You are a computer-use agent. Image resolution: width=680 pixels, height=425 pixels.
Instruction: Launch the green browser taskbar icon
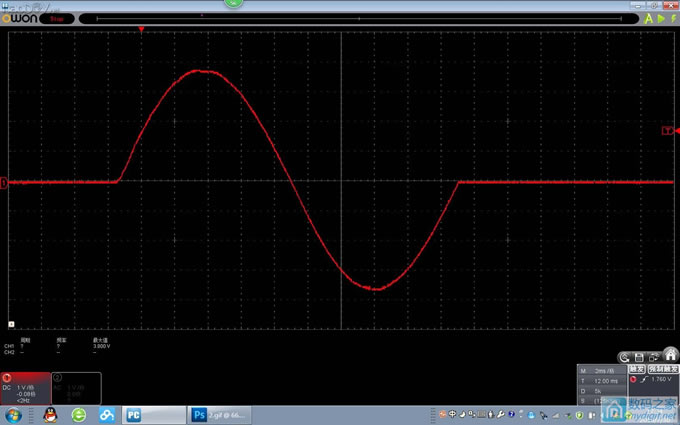pyautogui.click(x=78, y=414)
